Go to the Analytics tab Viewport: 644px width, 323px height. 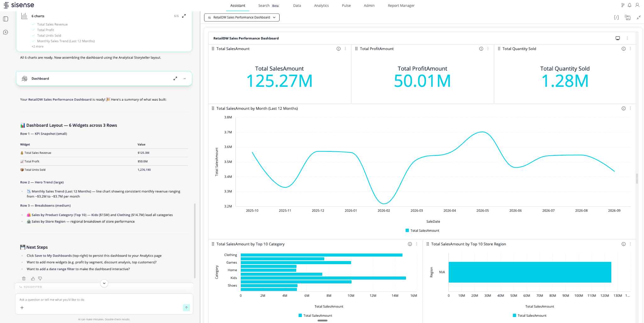[x=321, y=6]
